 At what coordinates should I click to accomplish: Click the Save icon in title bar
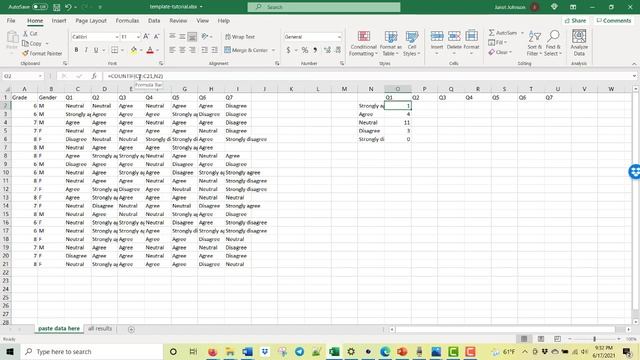click(x=57, y=7)
